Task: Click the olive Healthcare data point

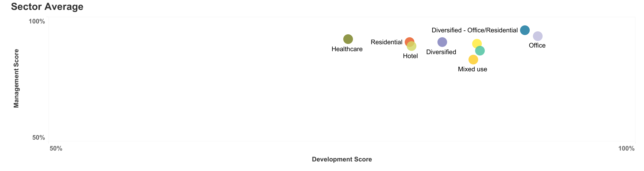Action: (x=348, y=39)
